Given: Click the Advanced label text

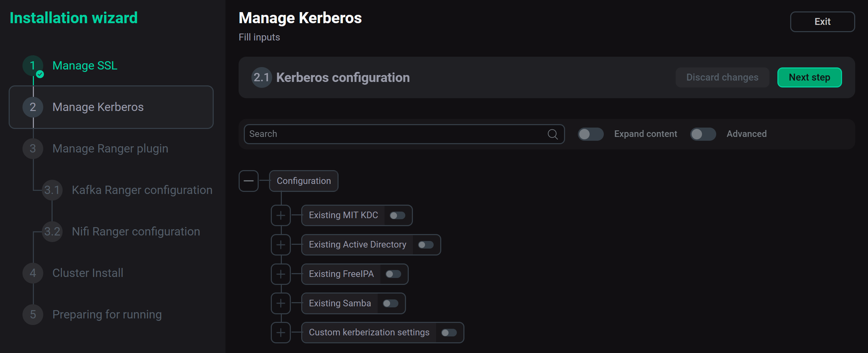Looking at the screenshot, I should pyautogui.click(x=747, y=134).
